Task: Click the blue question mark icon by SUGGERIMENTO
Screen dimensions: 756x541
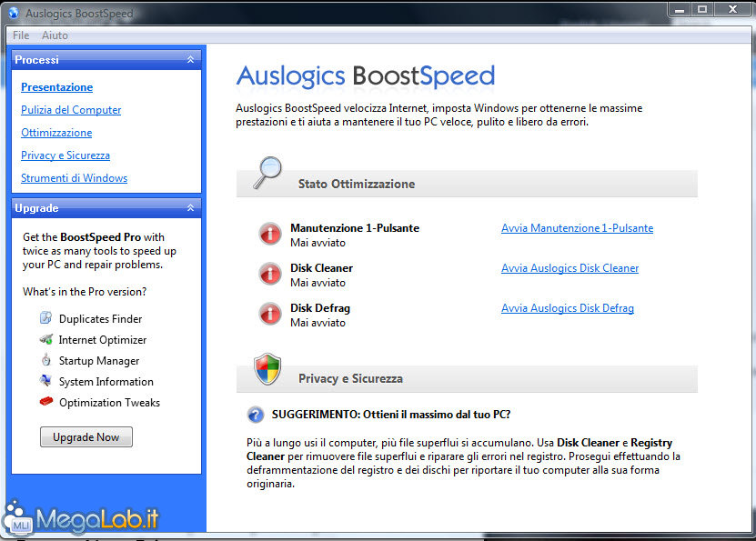Action: click(256, 415)
